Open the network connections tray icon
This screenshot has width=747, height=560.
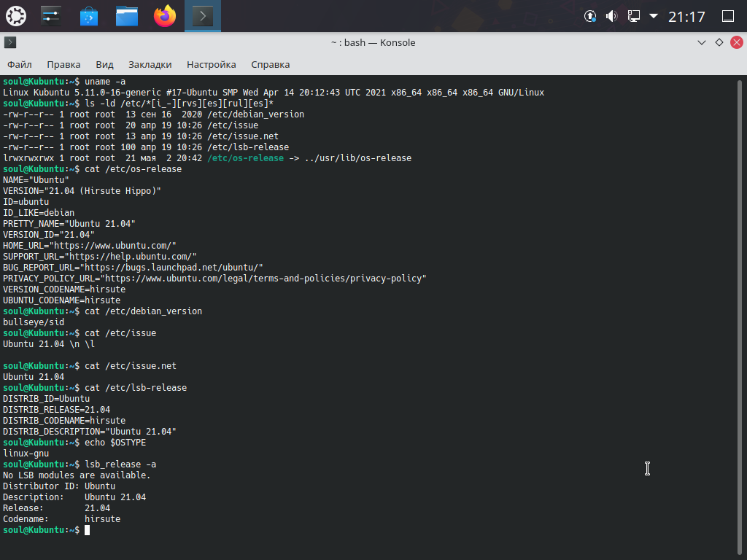click(633, 16)
